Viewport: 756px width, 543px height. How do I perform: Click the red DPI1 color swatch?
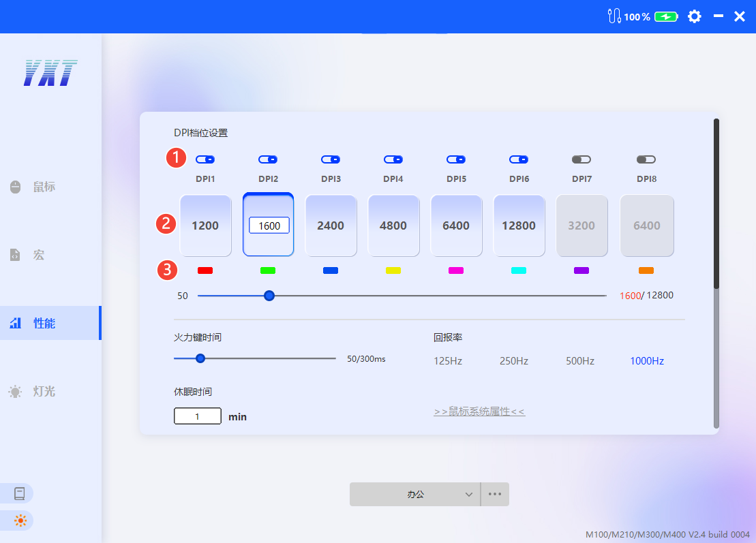(205, 270)
